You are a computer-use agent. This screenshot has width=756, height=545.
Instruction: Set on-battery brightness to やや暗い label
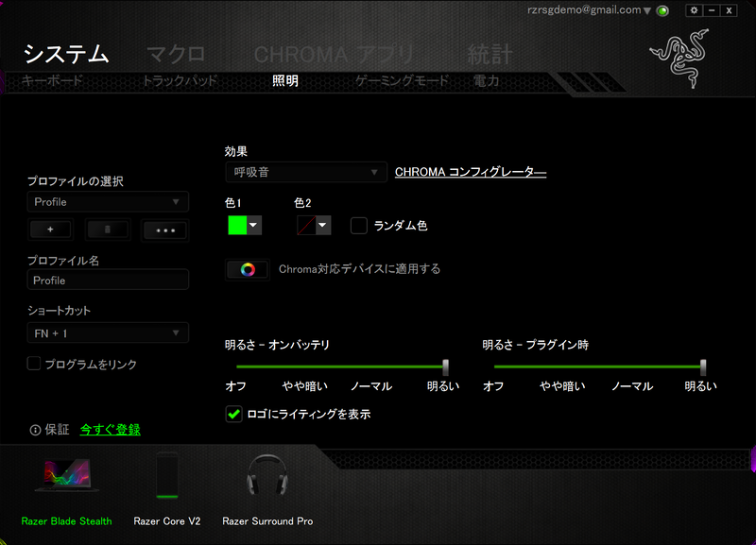coord(305,386)
